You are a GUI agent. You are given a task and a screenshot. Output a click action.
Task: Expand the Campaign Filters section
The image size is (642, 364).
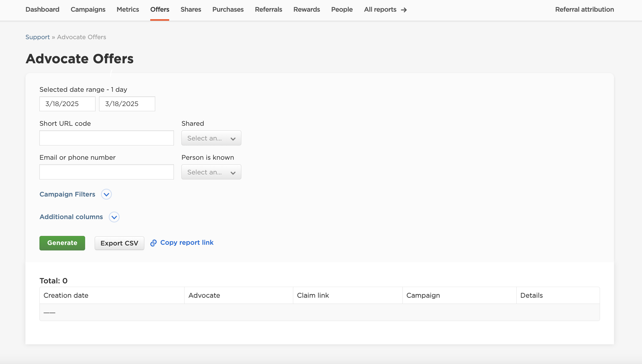[x=67, y=194]
